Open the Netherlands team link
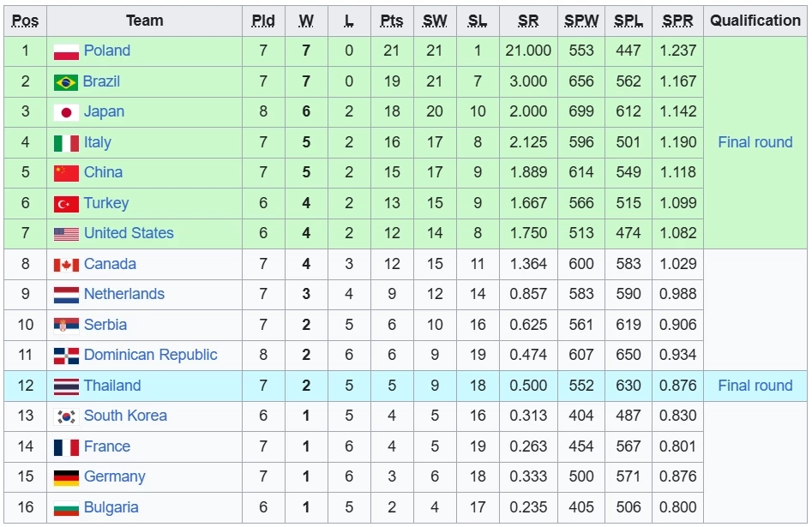The width and height of the screenshot is (812, 527). click(x=123, y=294)
